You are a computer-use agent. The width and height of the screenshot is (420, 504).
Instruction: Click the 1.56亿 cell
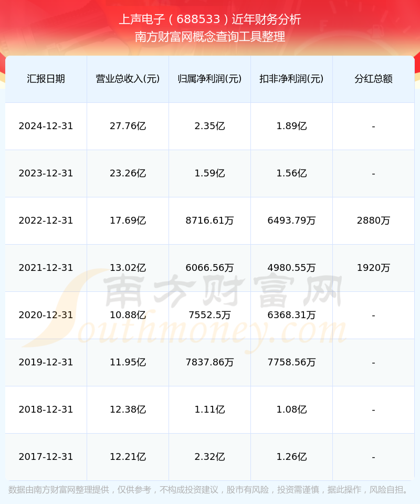tap(291, 173)
